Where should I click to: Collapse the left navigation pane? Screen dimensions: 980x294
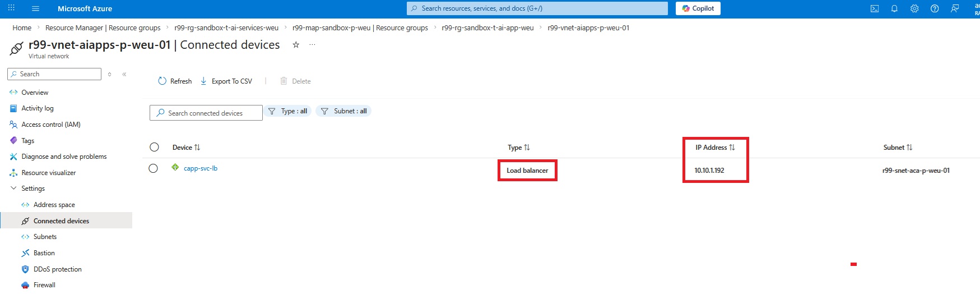click(x=124, y=74)
